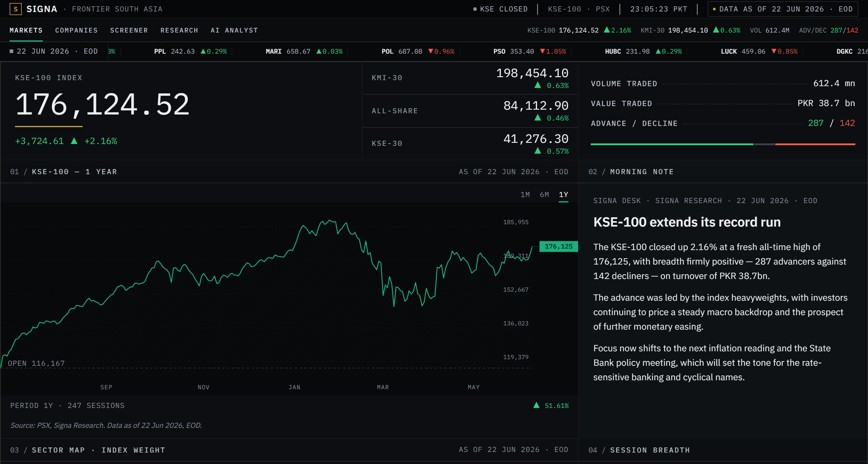Click the red down arrow beside PSO 1.05%
868x464 pixels.
(x=542, y=51)
